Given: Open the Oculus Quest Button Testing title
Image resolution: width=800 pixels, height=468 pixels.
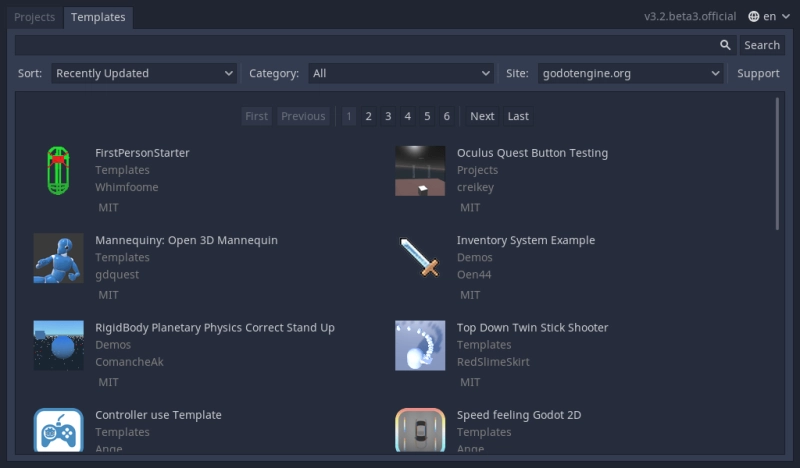Looking at the screenshot, I should point(532,153).
